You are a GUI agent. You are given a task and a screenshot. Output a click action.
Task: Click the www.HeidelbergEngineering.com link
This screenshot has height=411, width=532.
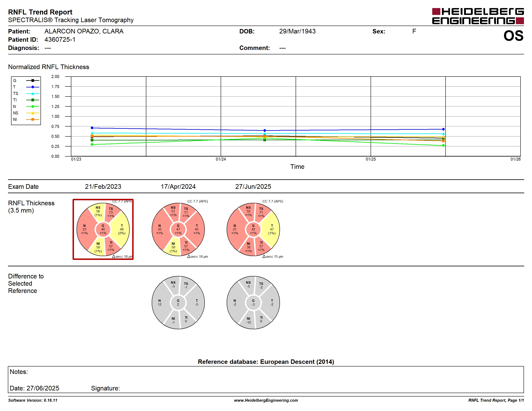coord(266,400)
